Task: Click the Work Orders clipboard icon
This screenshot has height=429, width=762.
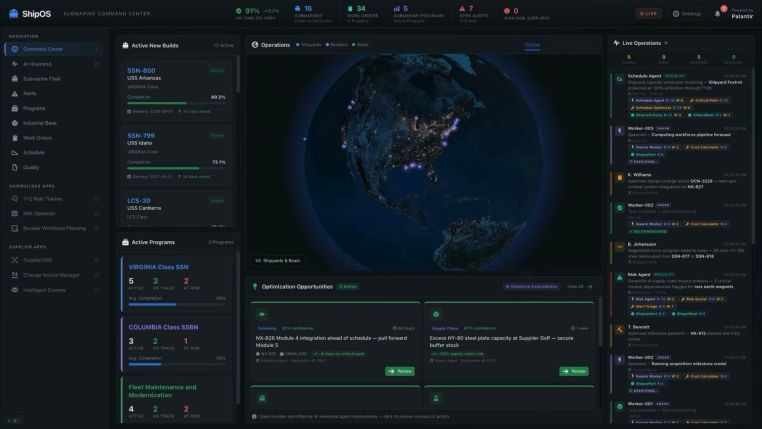Action: click(12, 137)
